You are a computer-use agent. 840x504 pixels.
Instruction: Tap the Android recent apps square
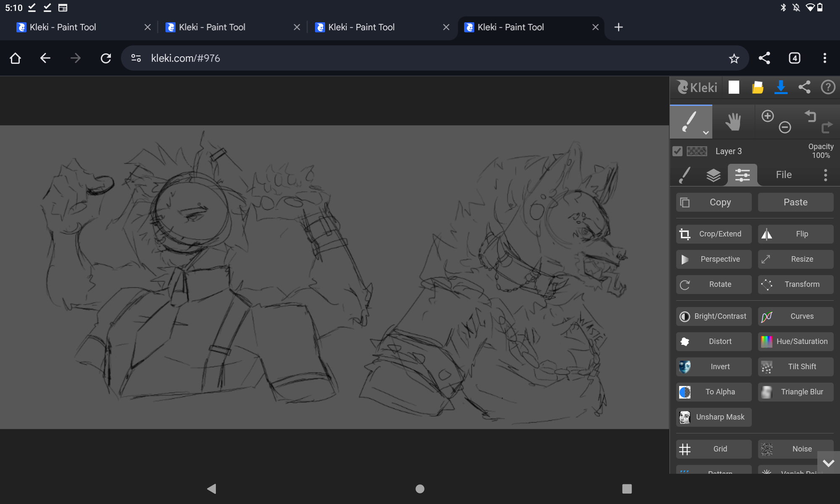627,488
